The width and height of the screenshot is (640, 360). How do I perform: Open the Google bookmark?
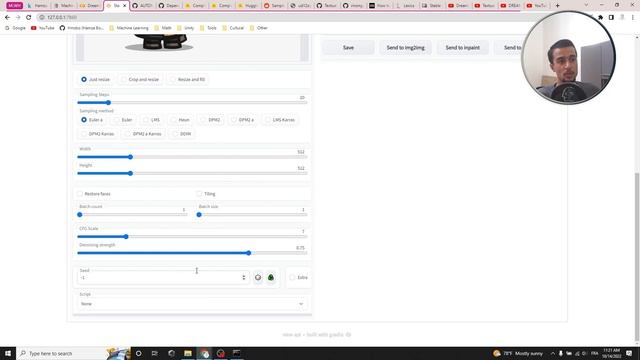tap(15, 28)
